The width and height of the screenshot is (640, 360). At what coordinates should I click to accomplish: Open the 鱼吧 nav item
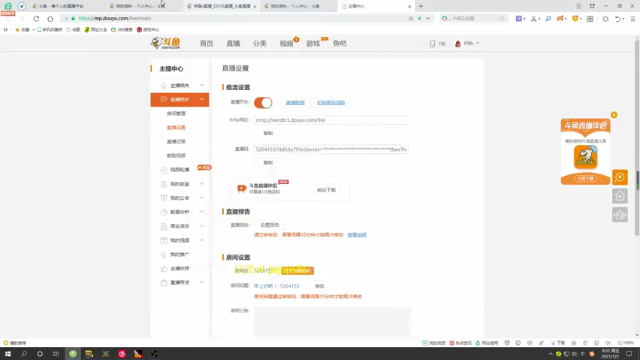click(x=340, y=43)
